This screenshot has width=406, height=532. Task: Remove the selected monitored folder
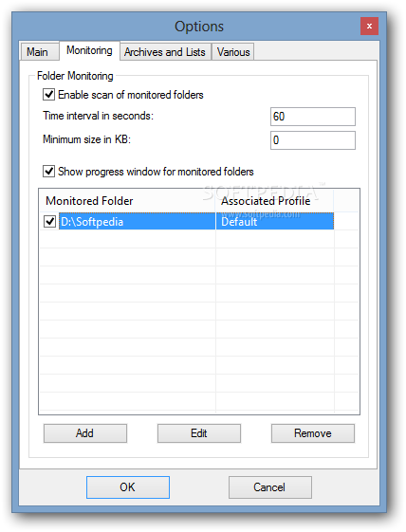(313, 433)
